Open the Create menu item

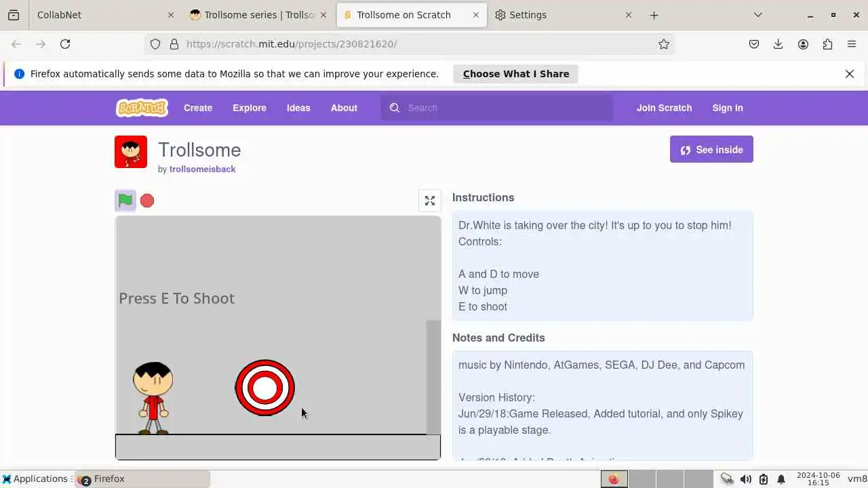coord(198,108)
